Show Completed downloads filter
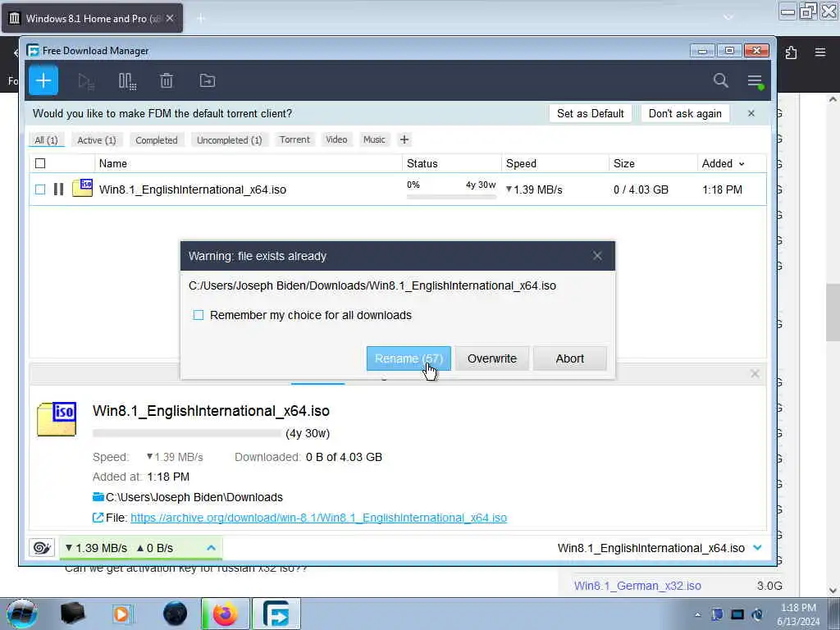 point(157,139)
